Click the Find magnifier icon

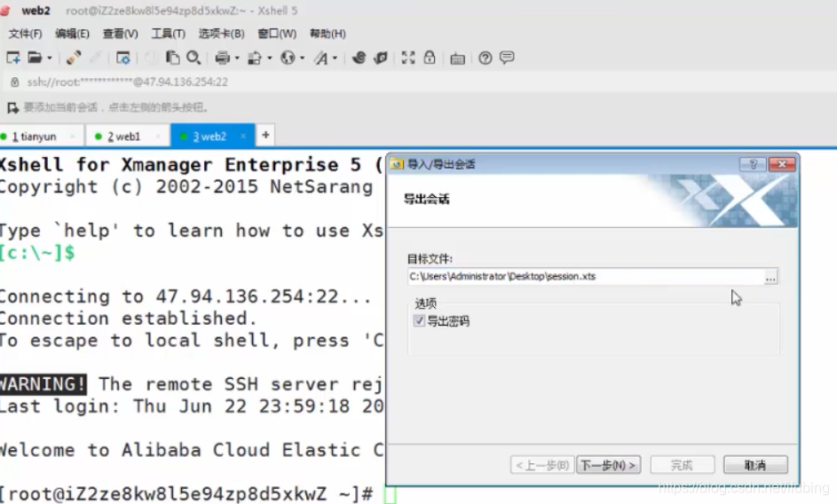(x=193, y=57)
